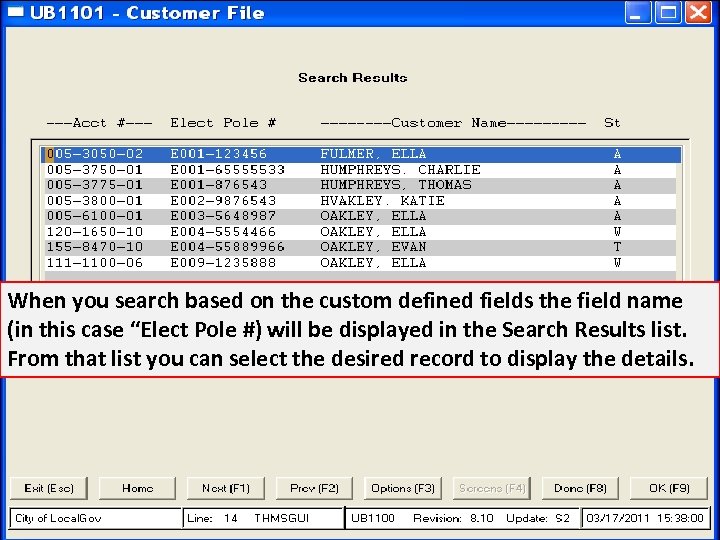Close the UB1101 Customer File window
The width and height of the screenshot is (720, 540).
[x=698, y=12]
